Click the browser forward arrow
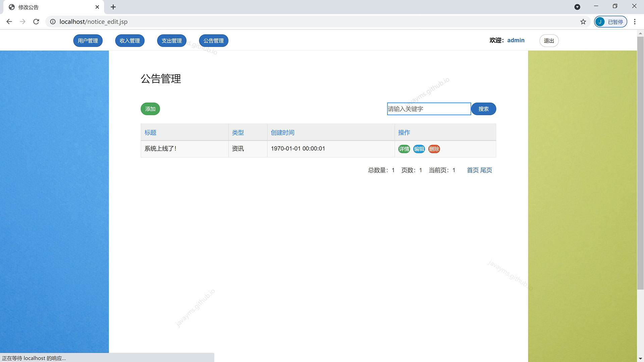 pyautogui.click(x=22, y=21)
